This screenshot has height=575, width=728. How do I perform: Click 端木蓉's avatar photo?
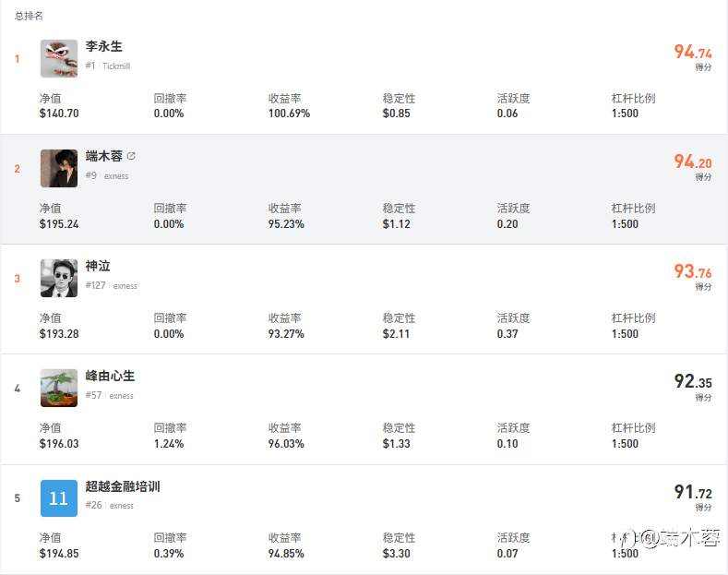coord(58,168)
